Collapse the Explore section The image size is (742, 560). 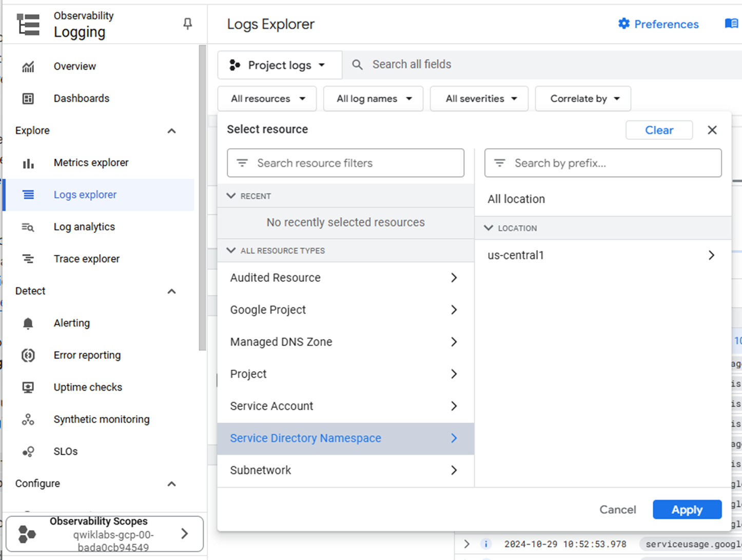pyautogui.click(x=172, y=131)
